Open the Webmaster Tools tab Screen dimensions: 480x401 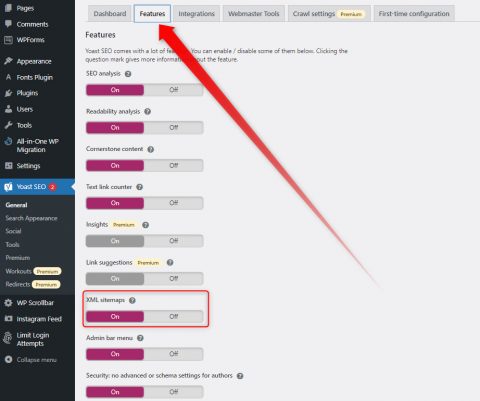coord(254,14)
